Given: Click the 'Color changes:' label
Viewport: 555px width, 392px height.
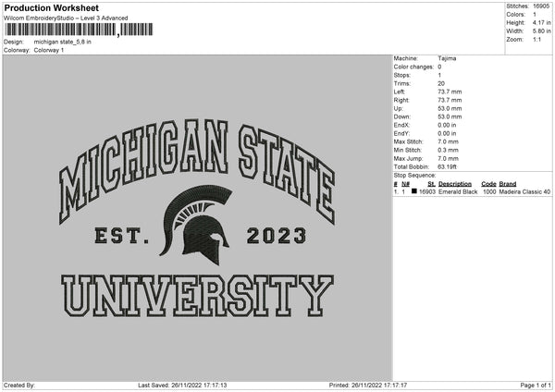Looking at the screenshot, I should pyautogui.click(x=413, y=67).
